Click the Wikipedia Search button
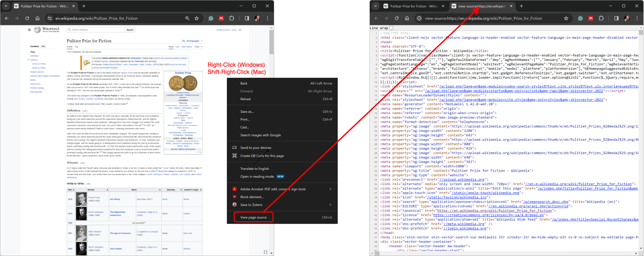Viewport: 644px width, 256px height. [130, 30]
